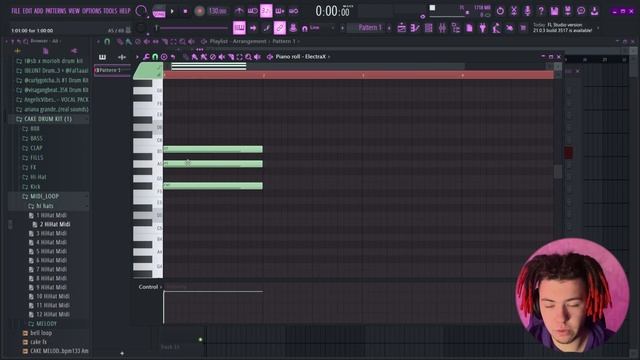Click the download content library icon
The image size is (640, 360).
595,11
